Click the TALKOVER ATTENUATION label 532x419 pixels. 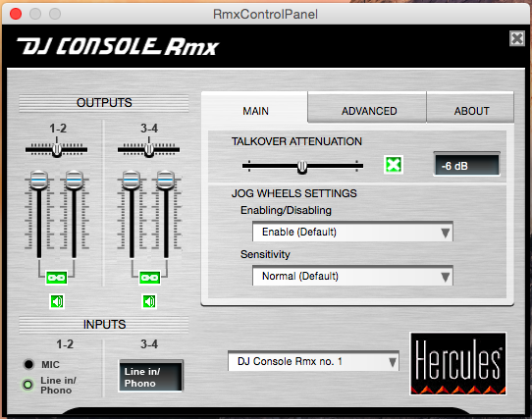pyautogui.click(x=296, y=141)
